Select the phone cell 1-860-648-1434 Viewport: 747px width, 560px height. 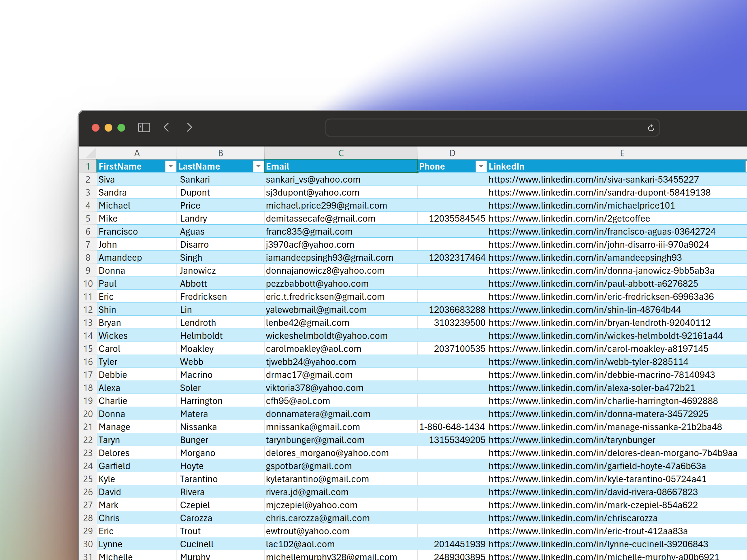click(x=452, y=427)
